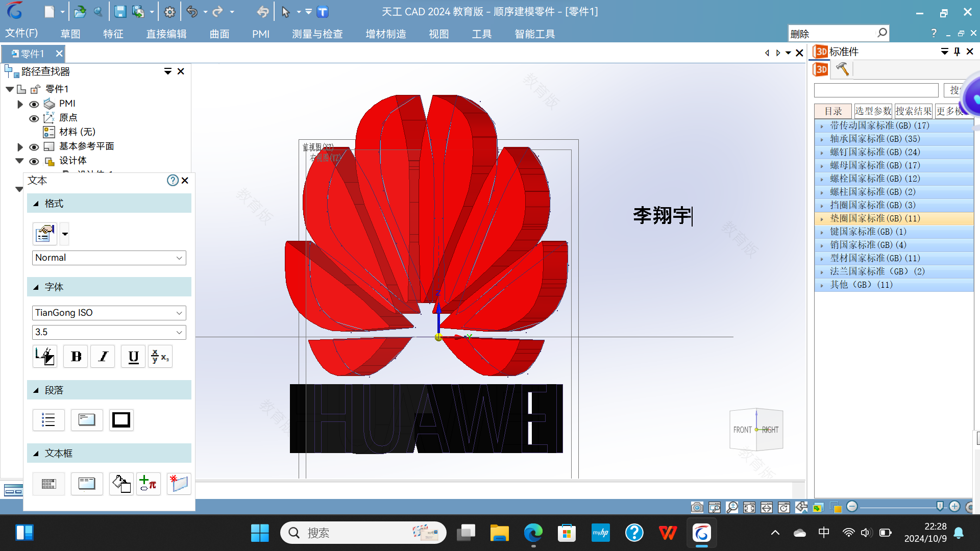
Task: Click the save floppy disk icon
Action: pyautogui.click(x=120, y=12)
